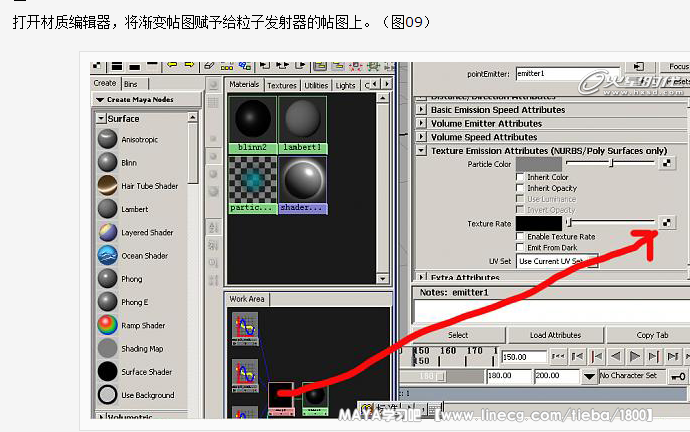Click the Work Area tab
This screenshot has height=432, width=690.
click(x=247, y=299)
